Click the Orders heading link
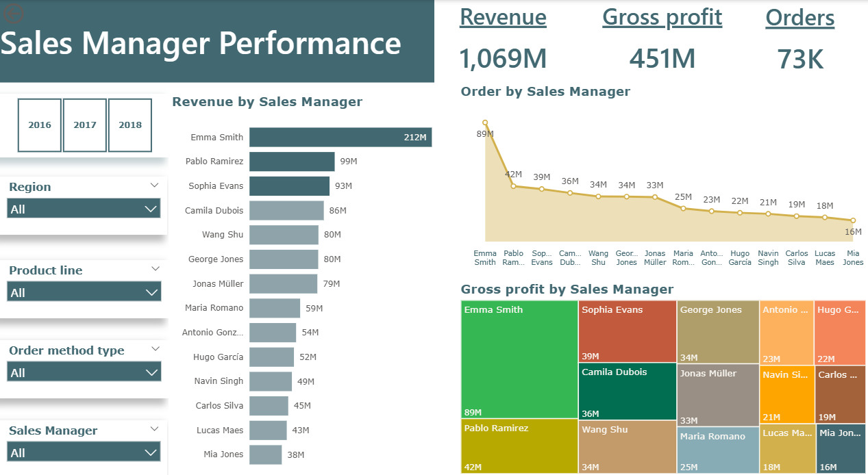Screen dimensions: 868x475 click(799, 18)
